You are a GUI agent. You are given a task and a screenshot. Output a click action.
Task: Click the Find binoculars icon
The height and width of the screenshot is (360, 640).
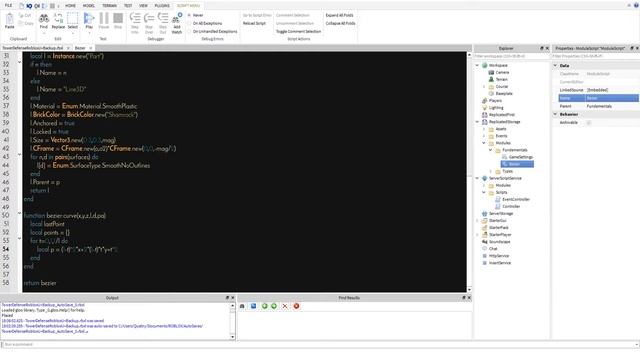pyautogui.click(x=44, y=18)
